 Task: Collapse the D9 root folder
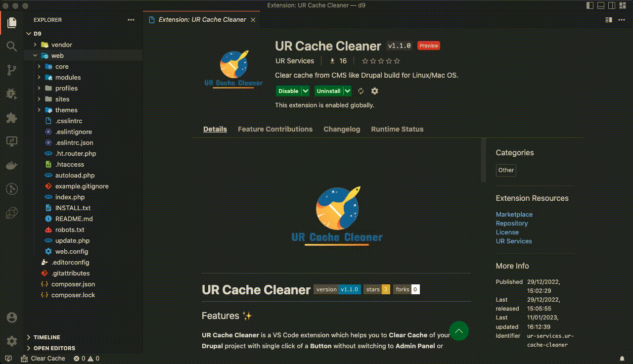click(28, 34)
